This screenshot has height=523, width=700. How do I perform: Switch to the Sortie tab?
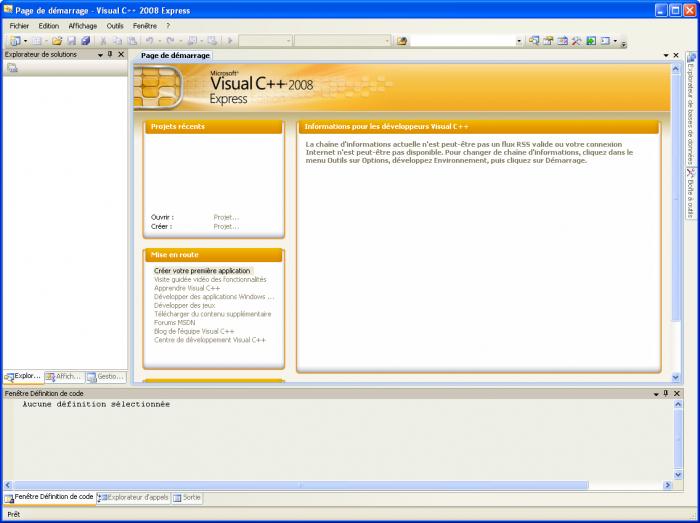pyautogui.click(x=187, y=498)
